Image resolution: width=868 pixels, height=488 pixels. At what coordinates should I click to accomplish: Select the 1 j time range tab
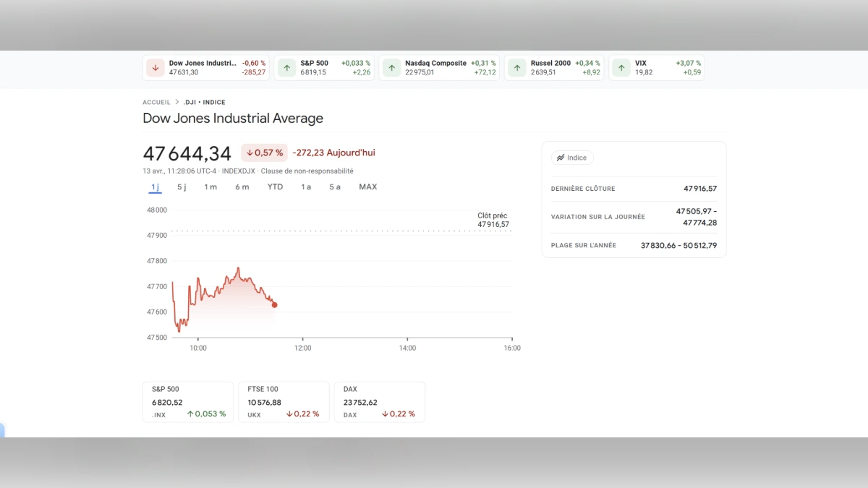[155, 187]
